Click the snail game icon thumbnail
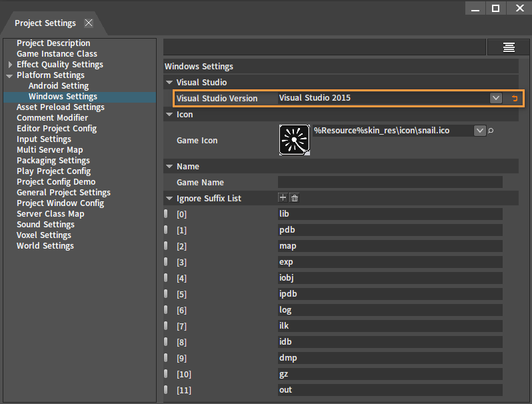Screen dimensions: 532x404 pos(294,140)
